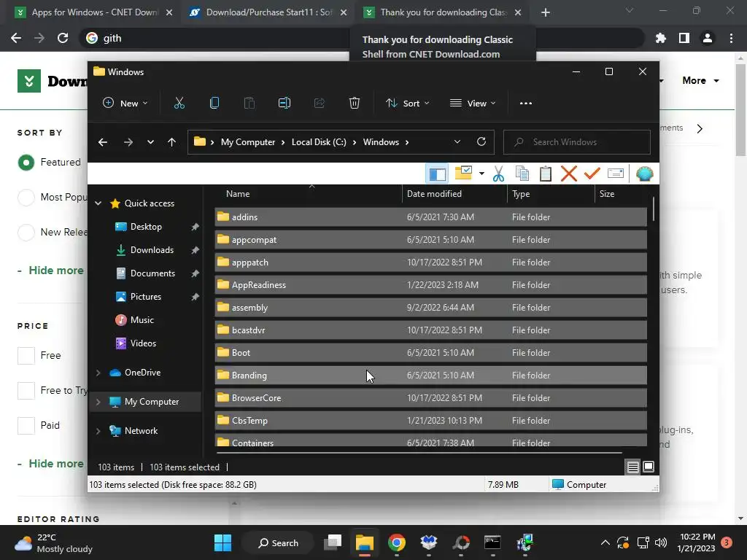Click My Computer in the address breadcrumb
Viewport: 747px width, 560px height.
point(248,142)
